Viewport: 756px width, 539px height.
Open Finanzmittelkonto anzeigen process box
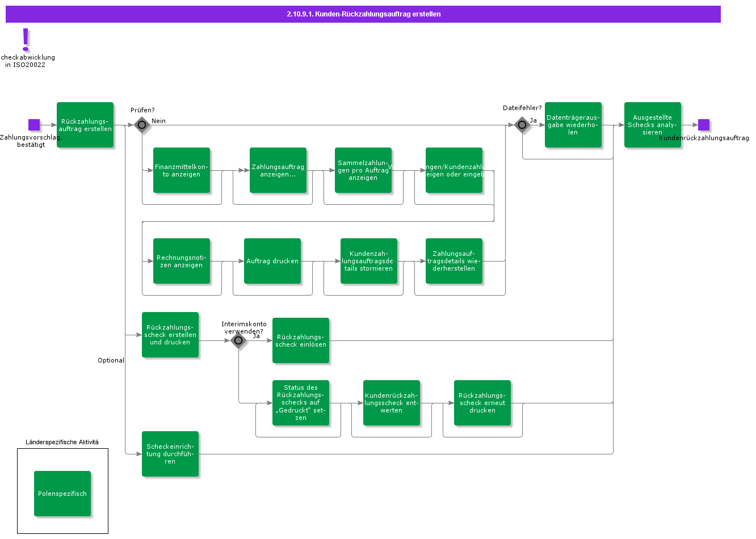point(182,170)
